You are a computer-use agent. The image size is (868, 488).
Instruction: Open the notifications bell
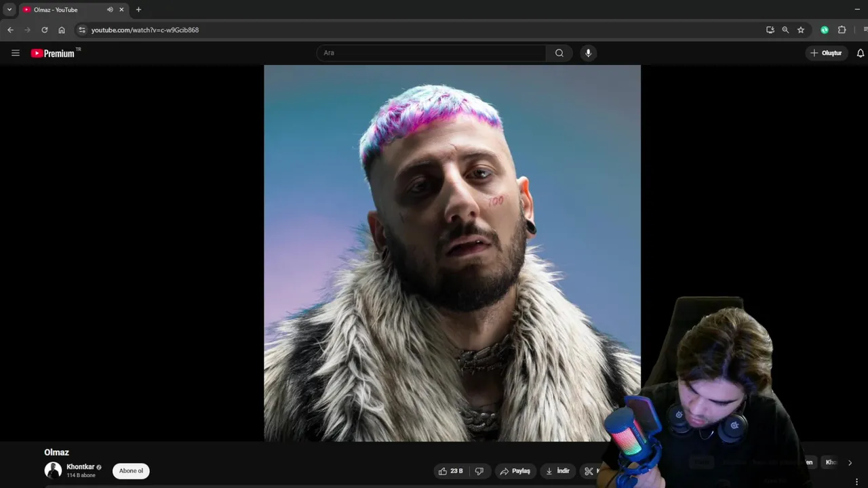(860, 53)
